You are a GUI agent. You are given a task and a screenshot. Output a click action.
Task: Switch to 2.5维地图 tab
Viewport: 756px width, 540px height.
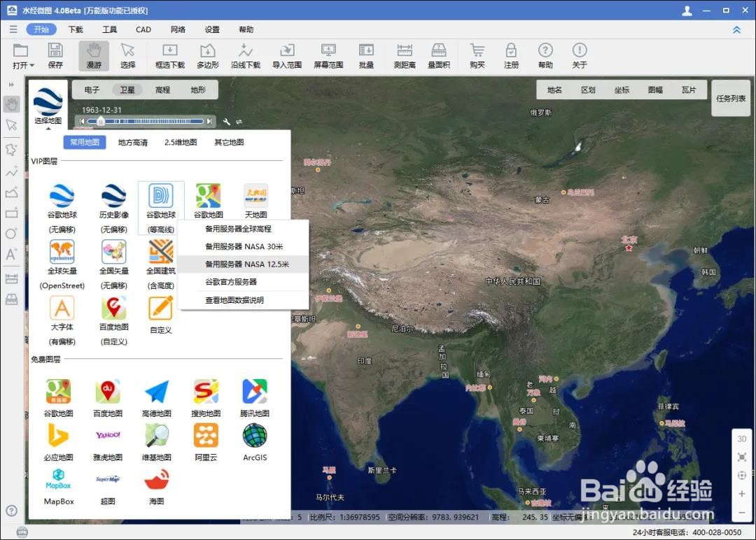coord(181,142)
